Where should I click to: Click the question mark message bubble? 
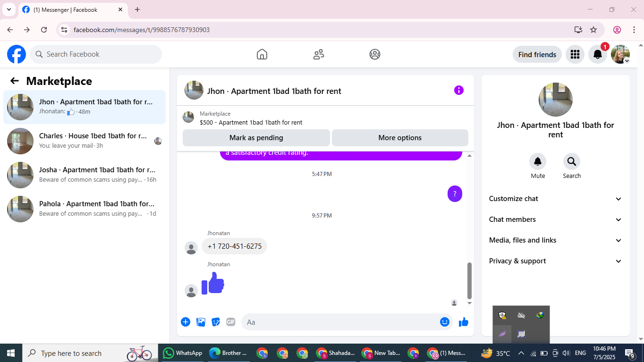coord(455,194)
